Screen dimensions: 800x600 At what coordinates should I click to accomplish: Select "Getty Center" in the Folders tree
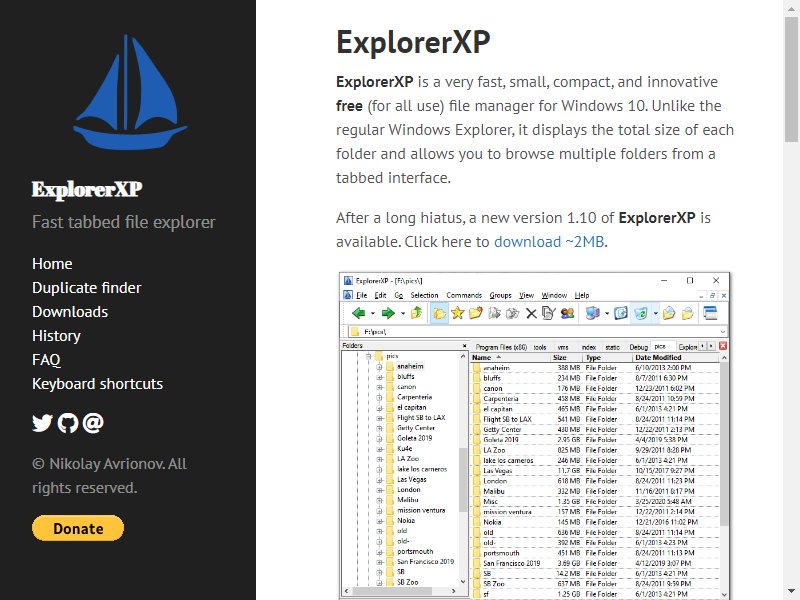coord(416,429)
